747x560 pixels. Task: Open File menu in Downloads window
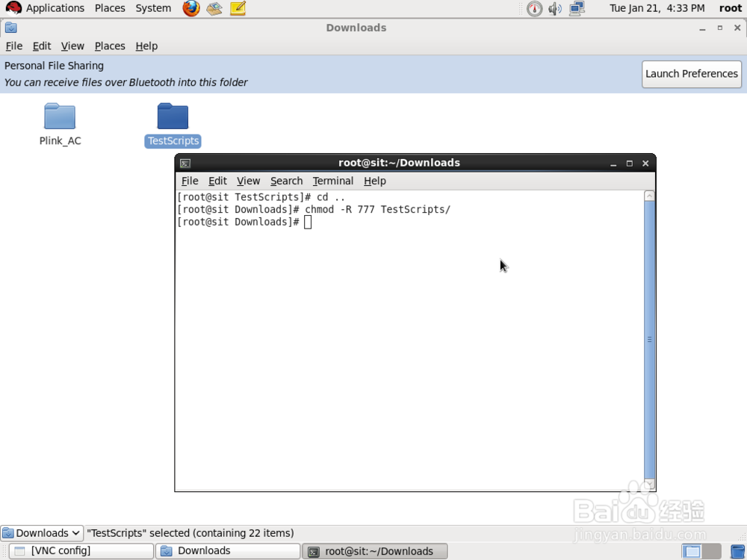pos(13,46)
